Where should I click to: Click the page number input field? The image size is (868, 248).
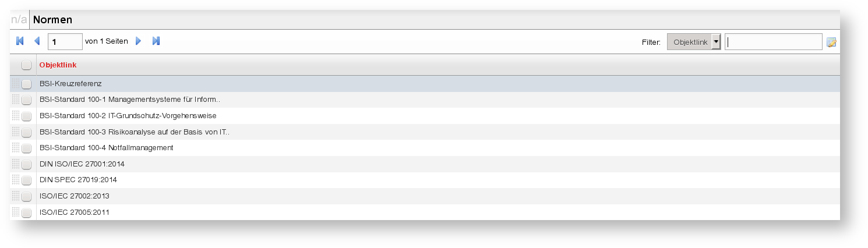click(x=65, y=41)
